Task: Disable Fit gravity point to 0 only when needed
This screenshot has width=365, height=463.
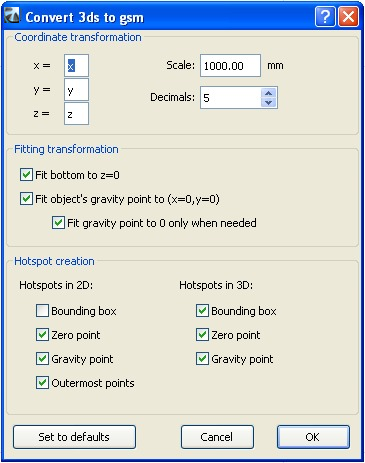Action: coord(58,223)
